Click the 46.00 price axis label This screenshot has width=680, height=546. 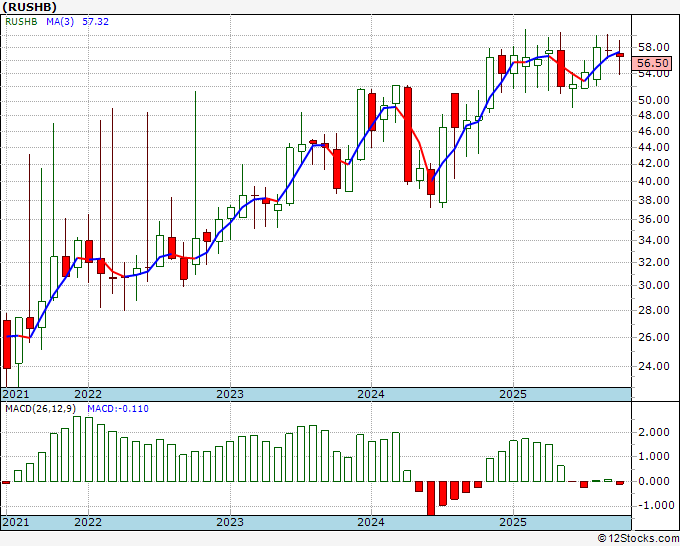tap(653, 131)
